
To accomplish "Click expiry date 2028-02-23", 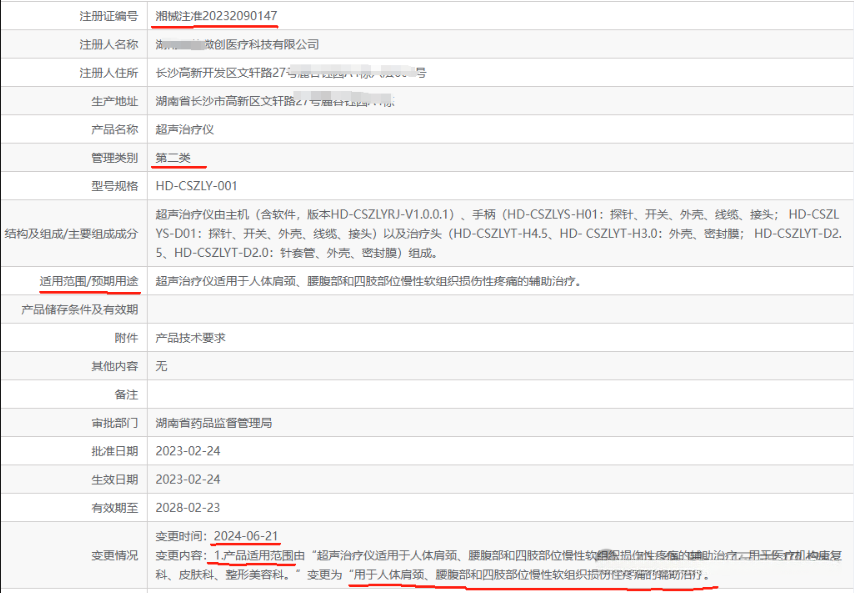I will click(189, 507).
